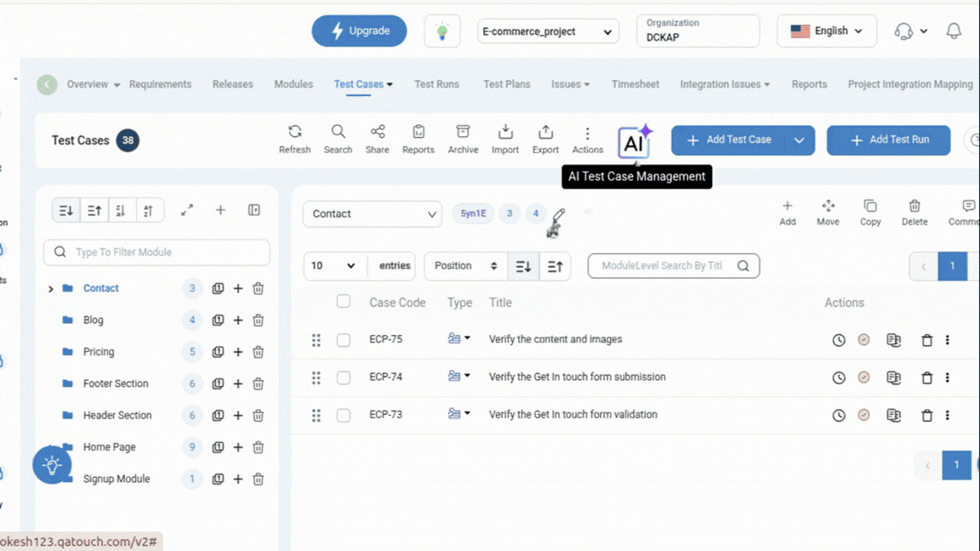Open the notifications bell icon
Screen dimensions: 980x551
(954, 31)
